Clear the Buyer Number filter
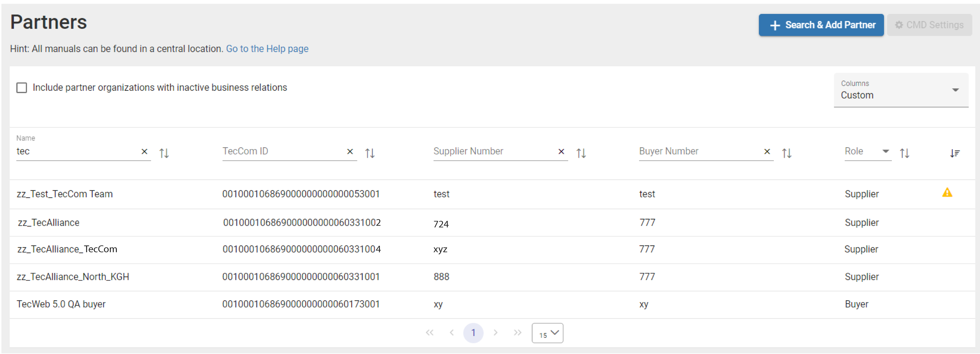This screenshot has width=980, height=354. click(767, 152)
